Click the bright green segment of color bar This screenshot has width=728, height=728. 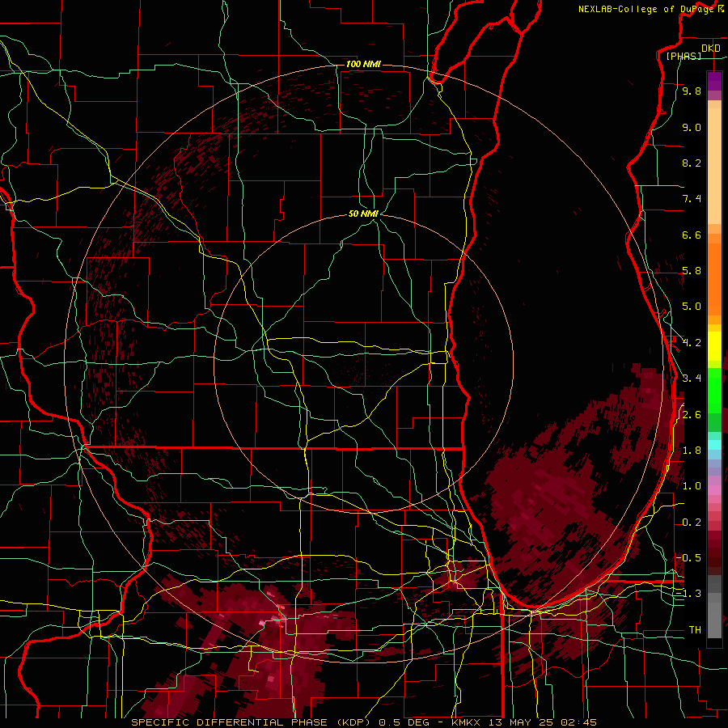click(714, 390)
